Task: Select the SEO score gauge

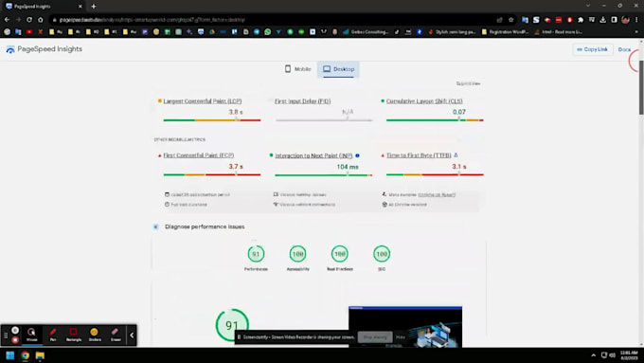Action: pos(382,254)
